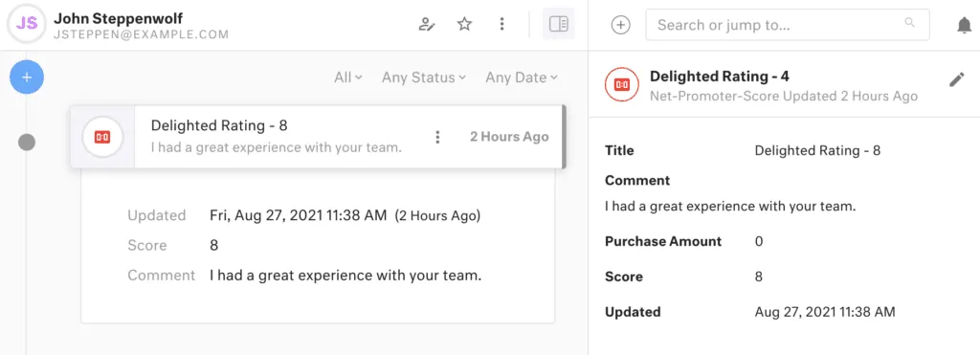Screen dimensions: 980x355
Task: Click the red Delighted logo in detail panel
Action: click(622, 84)
